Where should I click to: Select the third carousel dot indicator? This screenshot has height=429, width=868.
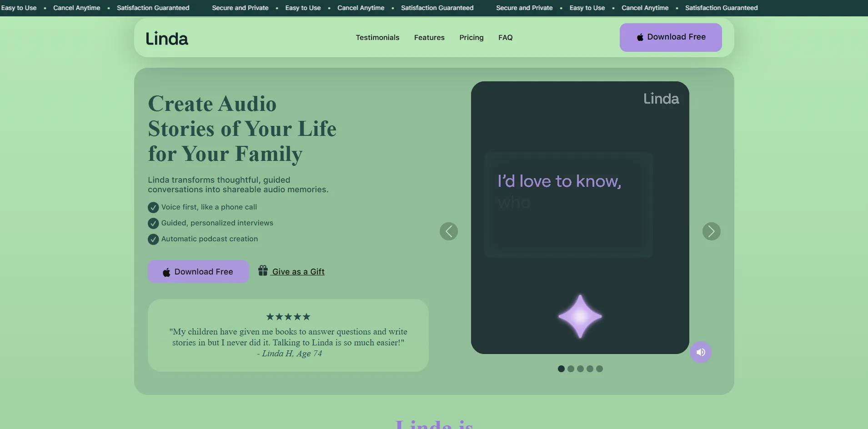click(x=580, y=369)
